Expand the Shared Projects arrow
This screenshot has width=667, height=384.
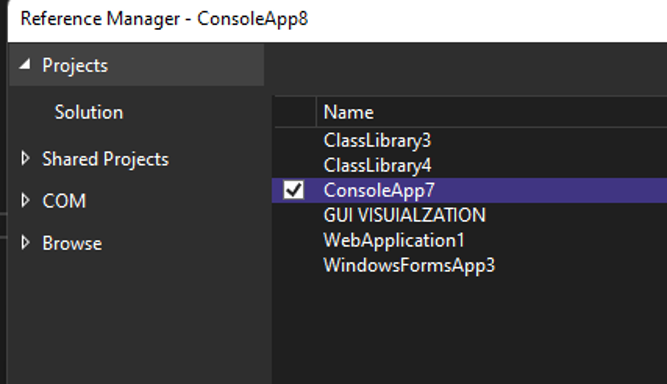tap(25, 159)
